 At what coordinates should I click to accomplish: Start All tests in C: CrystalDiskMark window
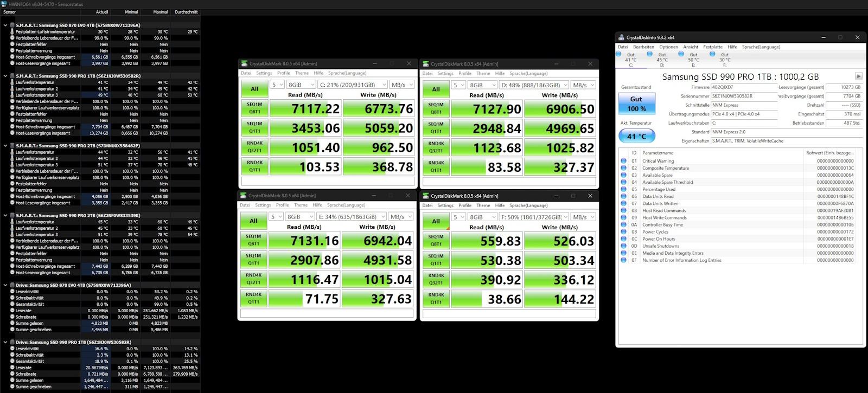(x=254, y=89)
